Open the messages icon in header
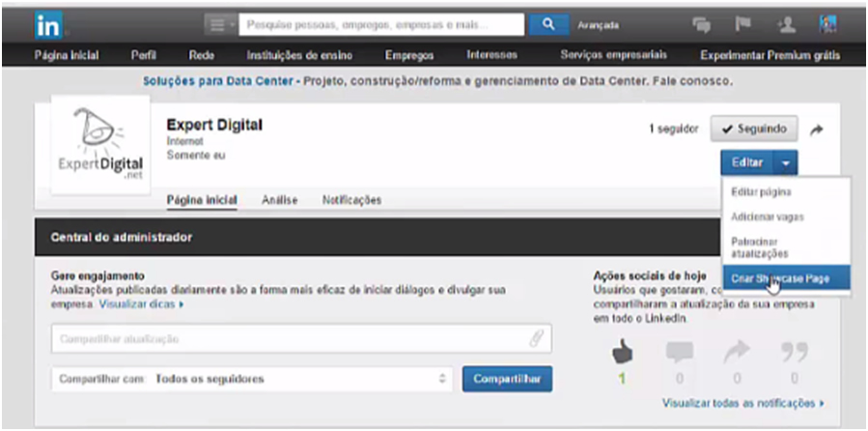The width and height of the screenshot is (868, 431). 702,25
